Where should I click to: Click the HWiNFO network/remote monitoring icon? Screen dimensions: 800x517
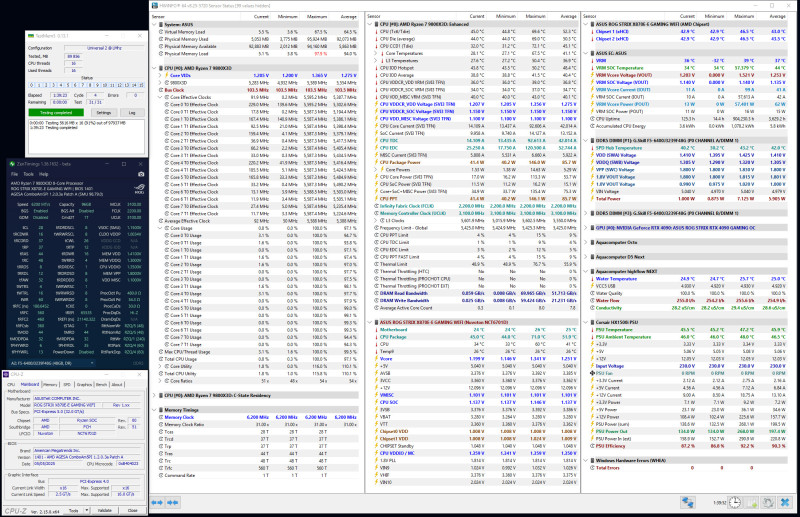pyautogui.click(x=687, y=503)
